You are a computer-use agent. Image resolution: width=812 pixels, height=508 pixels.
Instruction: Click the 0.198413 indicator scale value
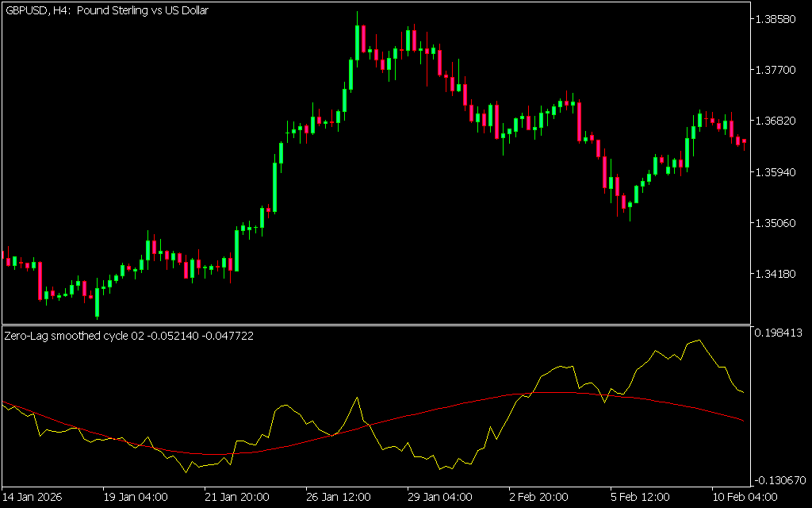click(780, 333)
